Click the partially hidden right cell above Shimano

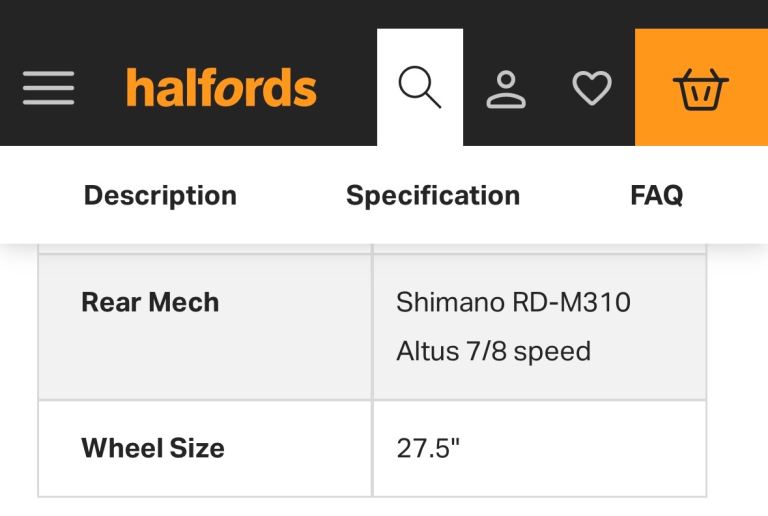pyautogui.click(x=539, y=247)
